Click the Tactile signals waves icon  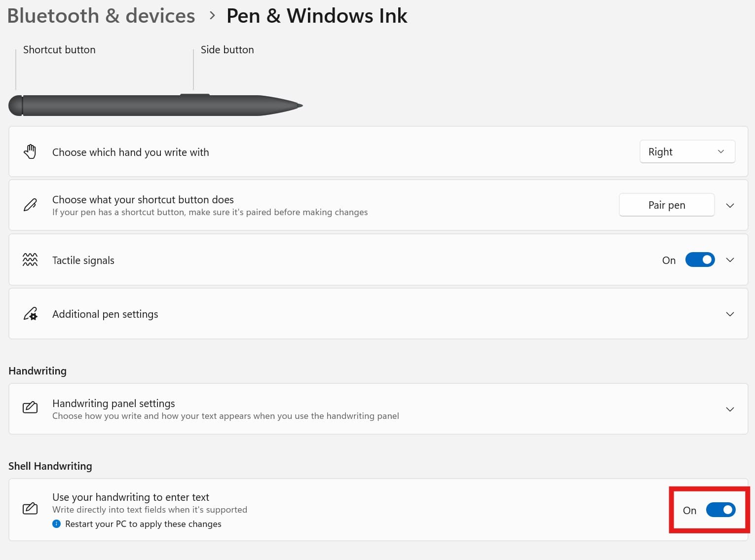30,259
